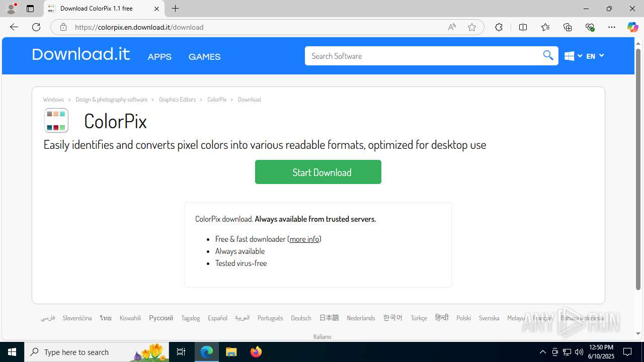The image size is (644, 362).
Task: Toggle split screen view
Action: click(x=523, y=27)
